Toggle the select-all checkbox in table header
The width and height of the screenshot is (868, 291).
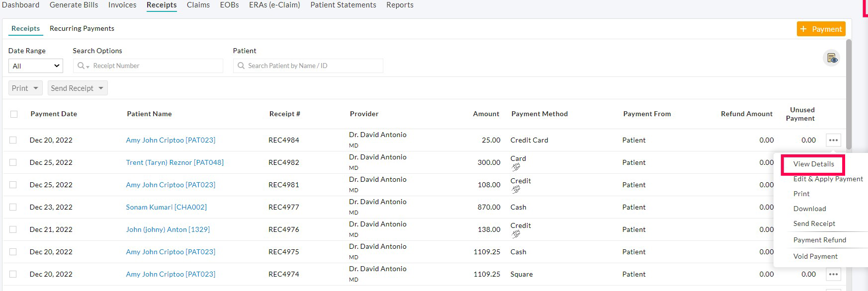(14, 114)
